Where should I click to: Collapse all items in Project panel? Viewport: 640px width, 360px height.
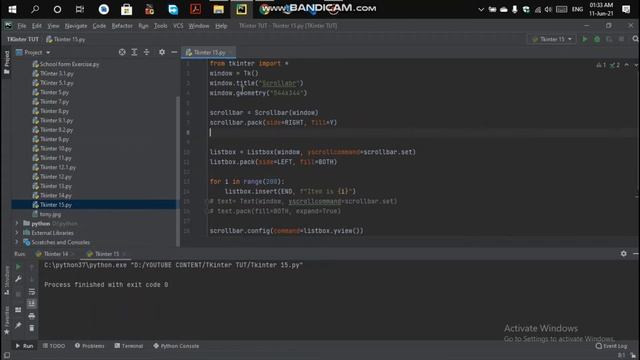coord(147,52)
